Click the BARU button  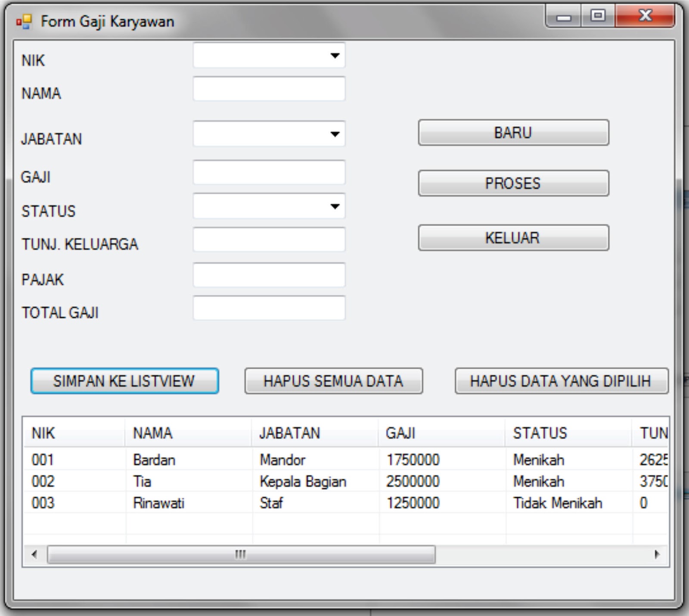(512, 133)
